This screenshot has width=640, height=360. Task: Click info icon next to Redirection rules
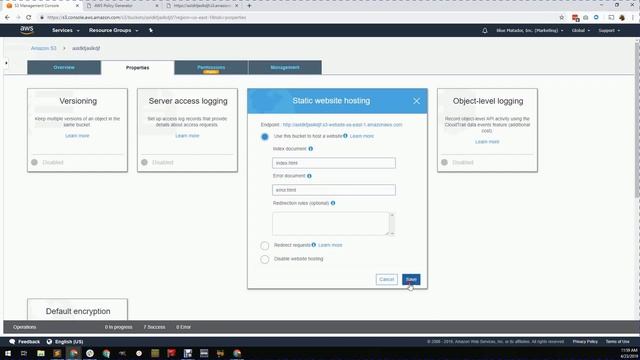pos(333,203)
